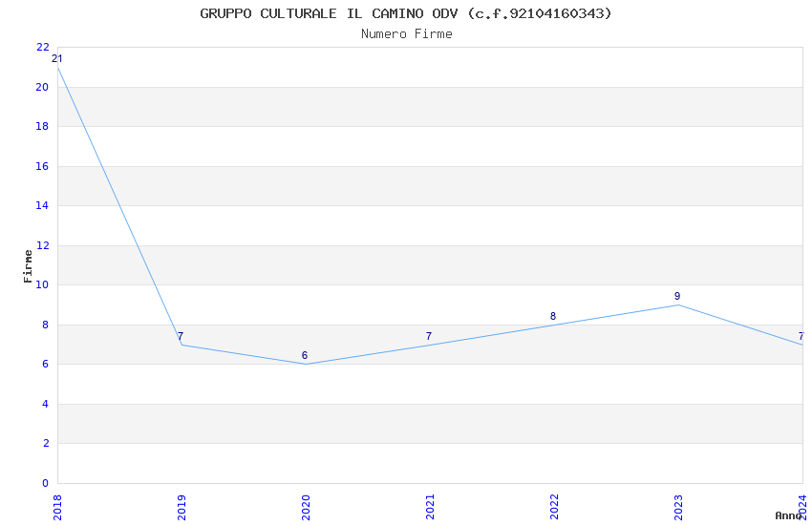The image size is (812, 525).
Task: Click y-axis tick value 4
Action: click(46, 404)
